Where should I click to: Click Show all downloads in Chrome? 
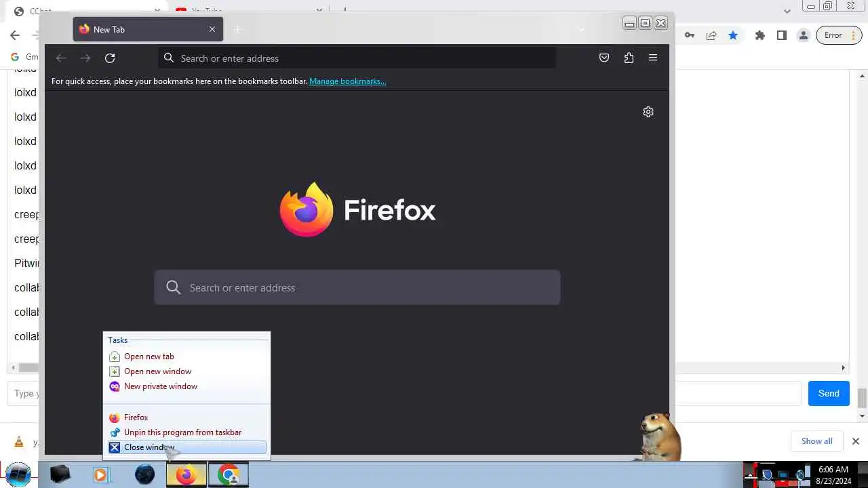[816, 441]
